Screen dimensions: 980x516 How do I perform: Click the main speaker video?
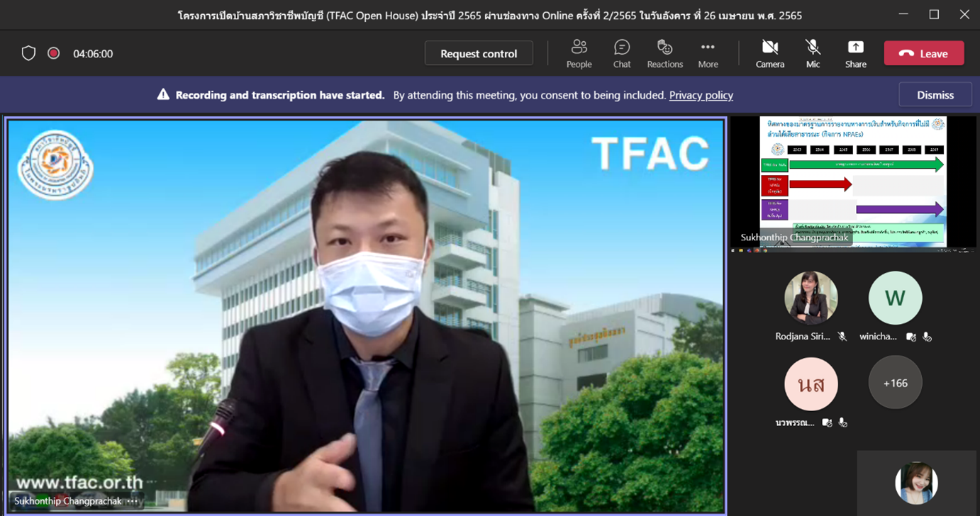(x=366, y=315)
